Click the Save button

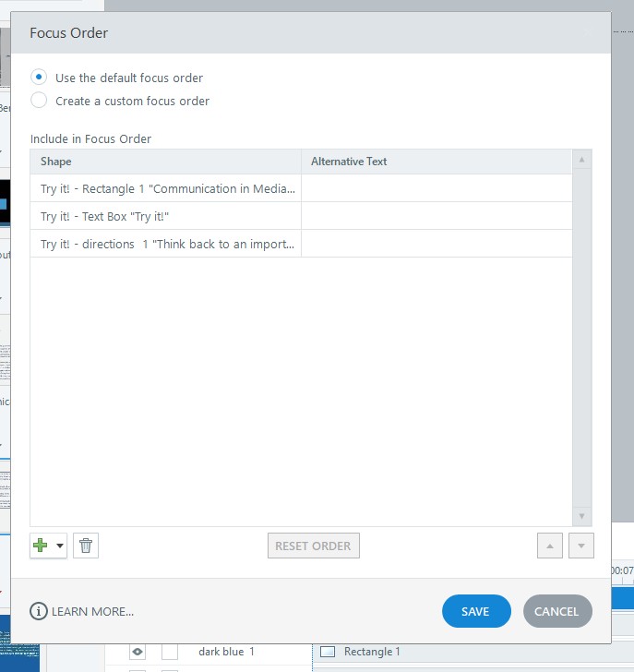[x=476, y=611]
